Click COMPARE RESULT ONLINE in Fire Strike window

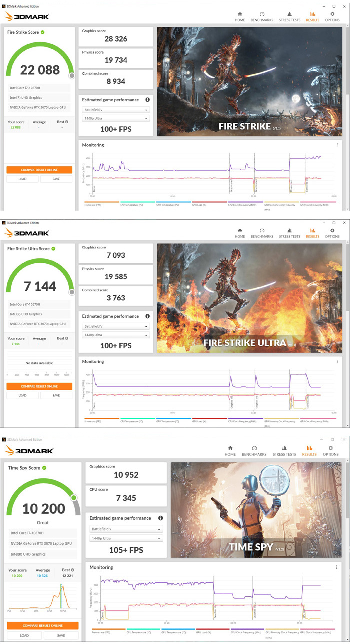pos(39,170)
